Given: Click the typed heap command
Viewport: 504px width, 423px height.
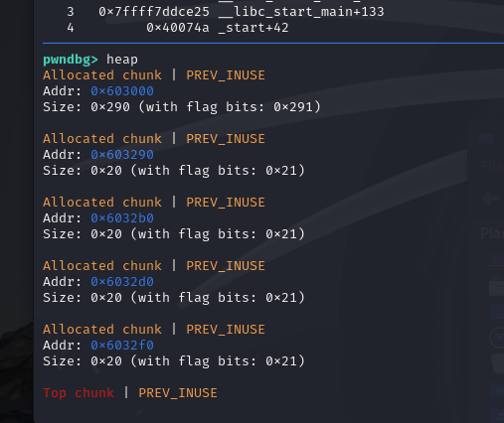Looking at the screenshot, I should pyautogui.click(x=122, y=60).
